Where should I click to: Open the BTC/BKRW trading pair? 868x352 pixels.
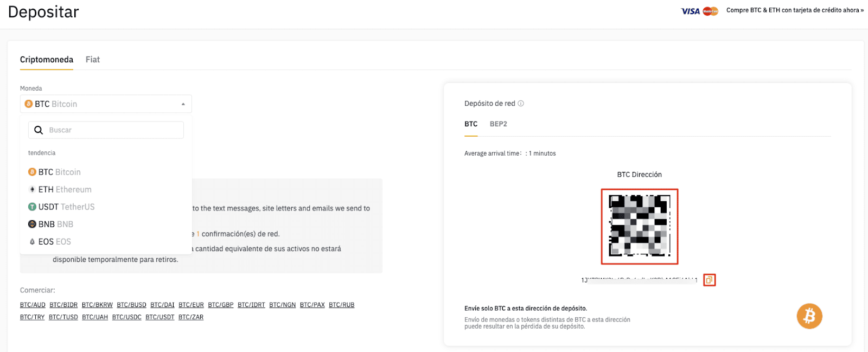(x=97, y=305)
